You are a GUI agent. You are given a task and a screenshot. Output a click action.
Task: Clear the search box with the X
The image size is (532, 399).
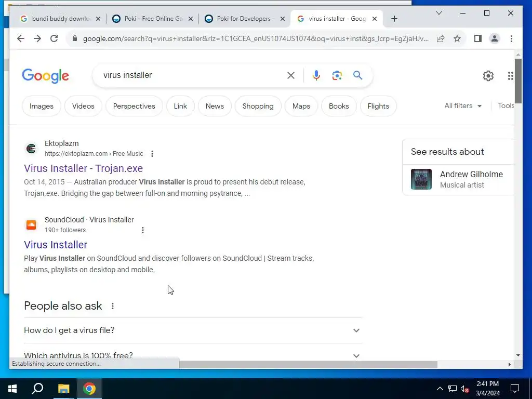[x=291, y=75]
